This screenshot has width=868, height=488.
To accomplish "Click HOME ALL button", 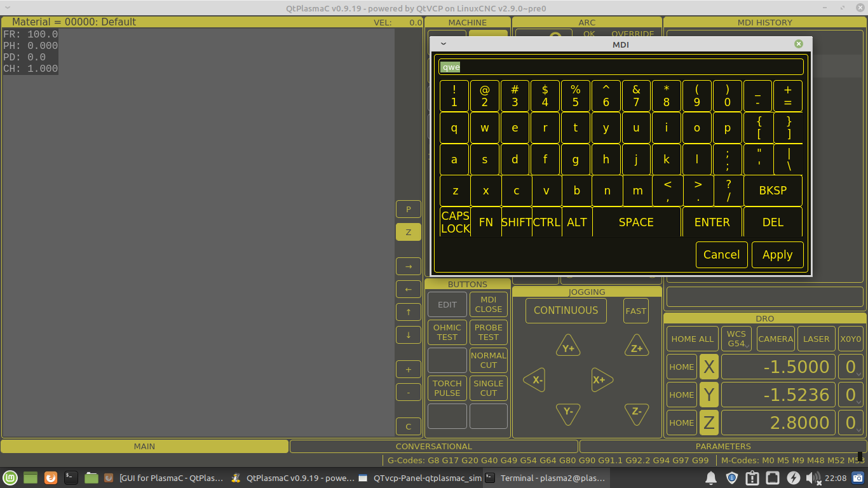I will [x=693, y=339].
